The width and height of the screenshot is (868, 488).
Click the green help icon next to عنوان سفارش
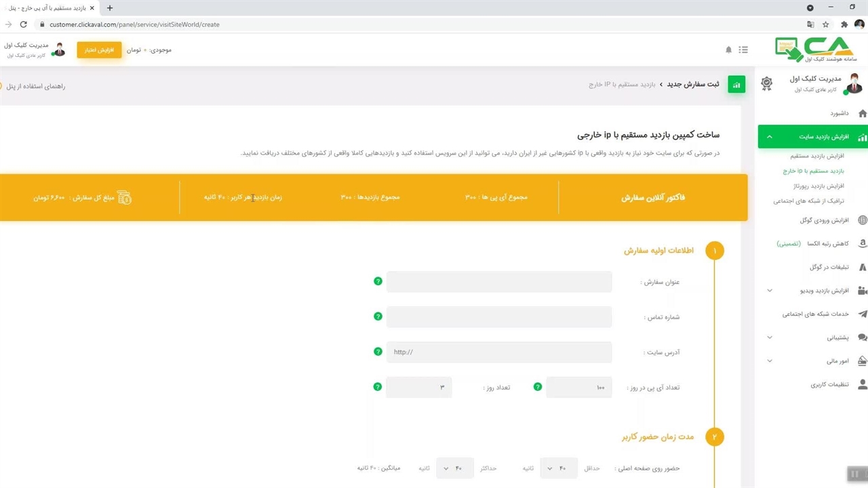(x=378, y=281)
